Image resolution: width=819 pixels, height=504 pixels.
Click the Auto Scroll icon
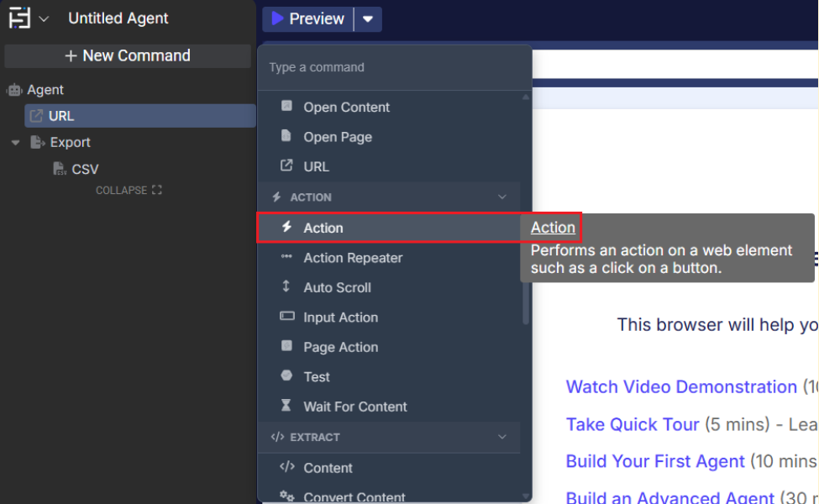(287, 287)
